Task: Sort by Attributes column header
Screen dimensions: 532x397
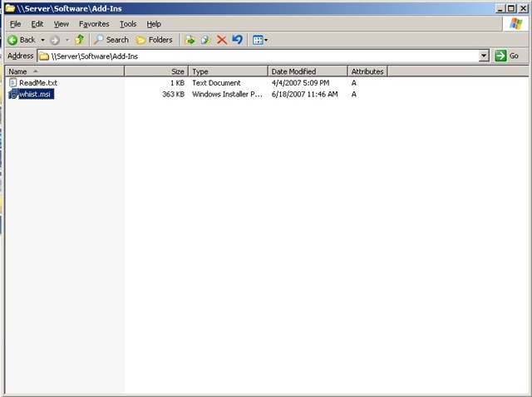Action: pos(367,71)
